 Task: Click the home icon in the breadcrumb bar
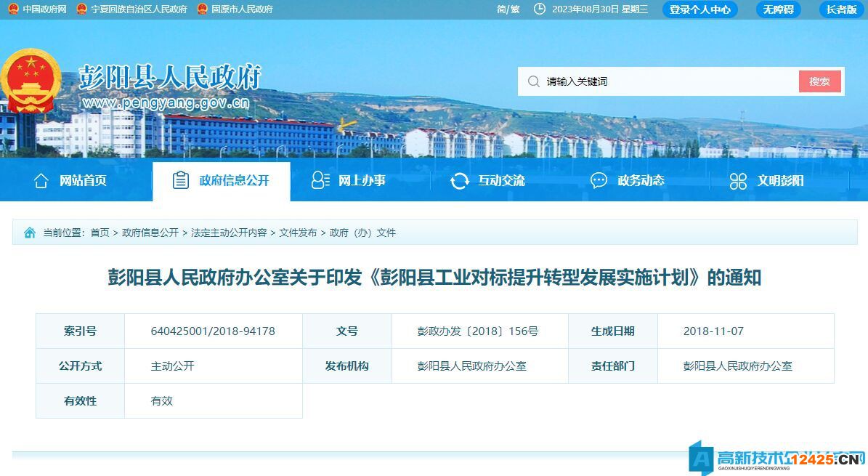click(x=29, y=233)
